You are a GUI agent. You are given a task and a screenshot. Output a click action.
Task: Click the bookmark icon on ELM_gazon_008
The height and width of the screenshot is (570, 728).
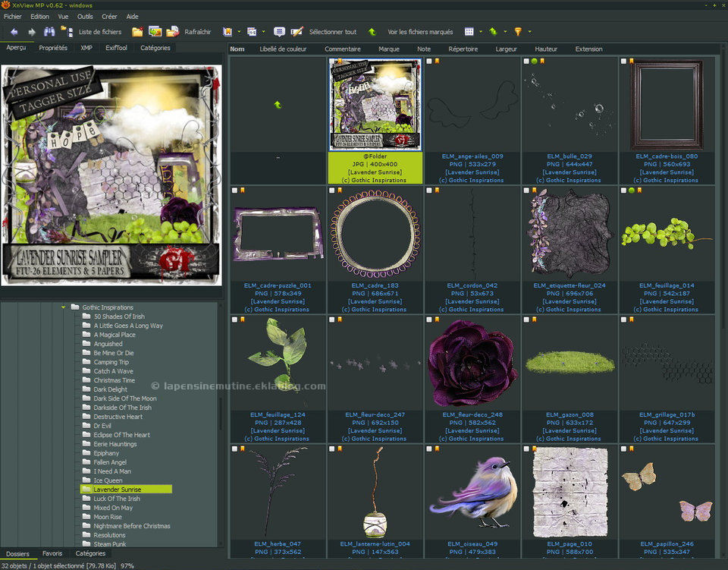[x=535, y=319]
